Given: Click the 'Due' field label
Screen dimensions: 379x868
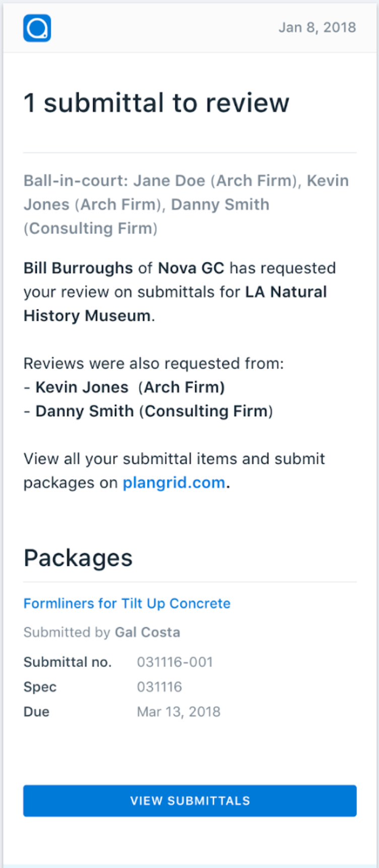Looking at the screenshot, I should pyautogui.click(x=36, y=711).
